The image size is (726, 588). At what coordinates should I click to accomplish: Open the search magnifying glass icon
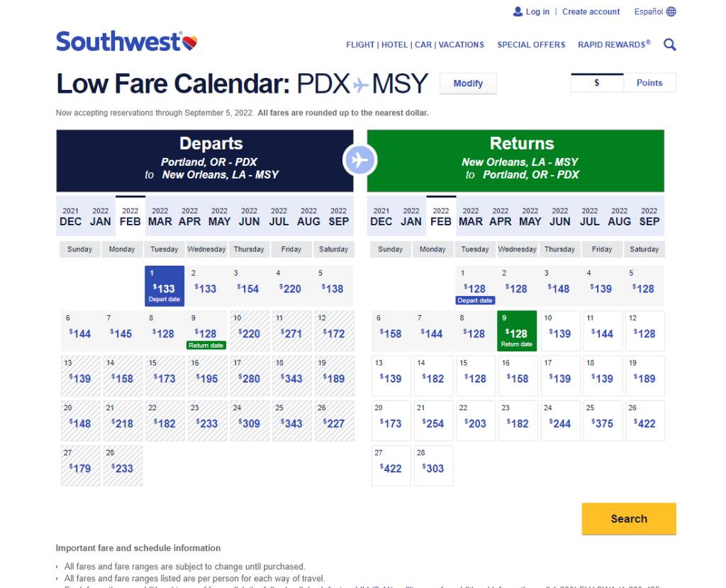coord(669,44)
